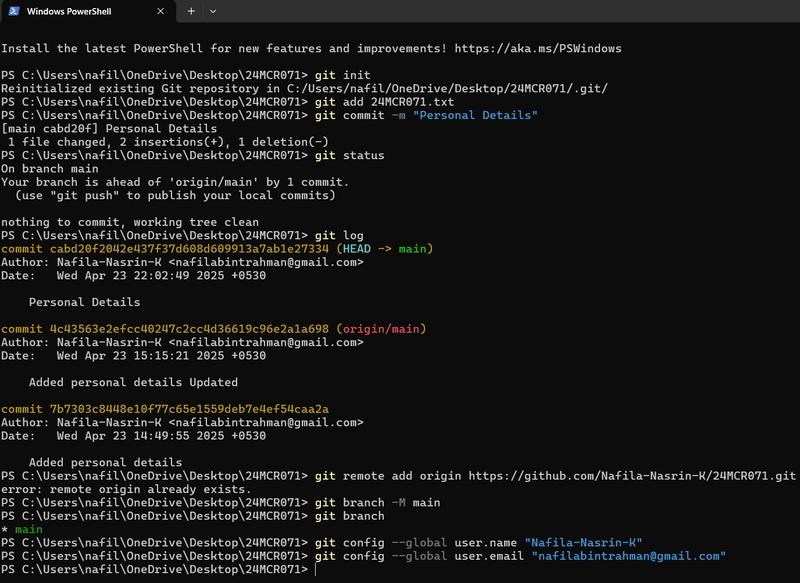This screenshot has width=800, height=583.
Task: Click the '(use "git push" to publish' hint
Action: (175, 195)
